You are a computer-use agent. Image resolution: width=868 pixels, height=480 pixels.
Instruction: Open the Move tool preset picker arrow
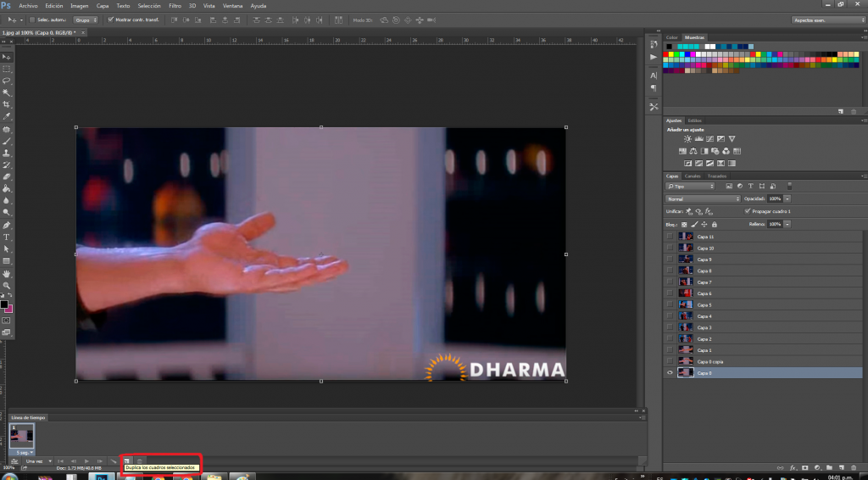click(x=21, y=20)
